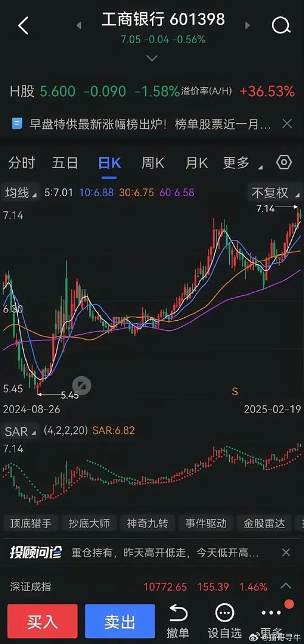
Task: Tap the 60:6.58 moving average value
Action: click(177, 192)
